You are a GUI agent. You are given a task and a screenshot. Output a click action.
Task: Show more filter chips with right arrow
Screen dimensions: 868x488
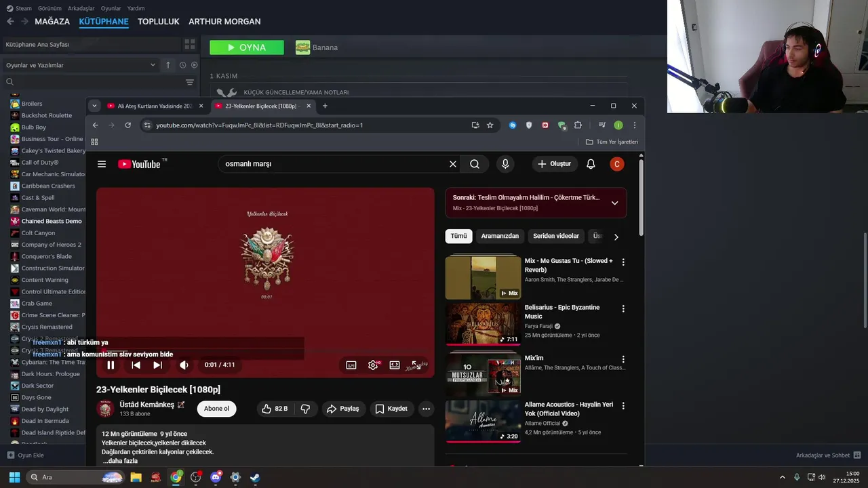point(616,237)
